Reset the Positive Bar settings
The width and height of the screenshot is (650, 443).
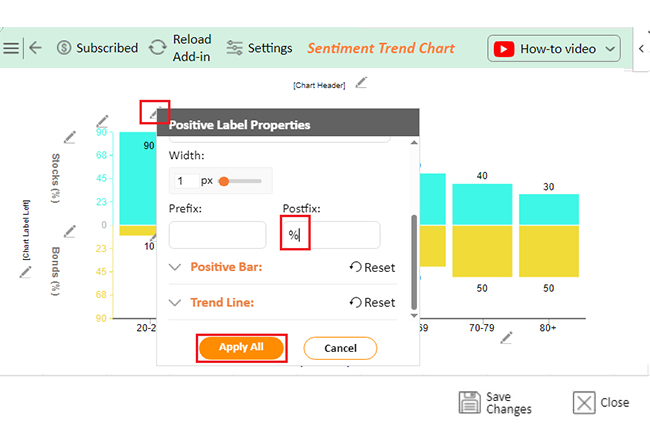pyautogui.click(x=372, y=267)
